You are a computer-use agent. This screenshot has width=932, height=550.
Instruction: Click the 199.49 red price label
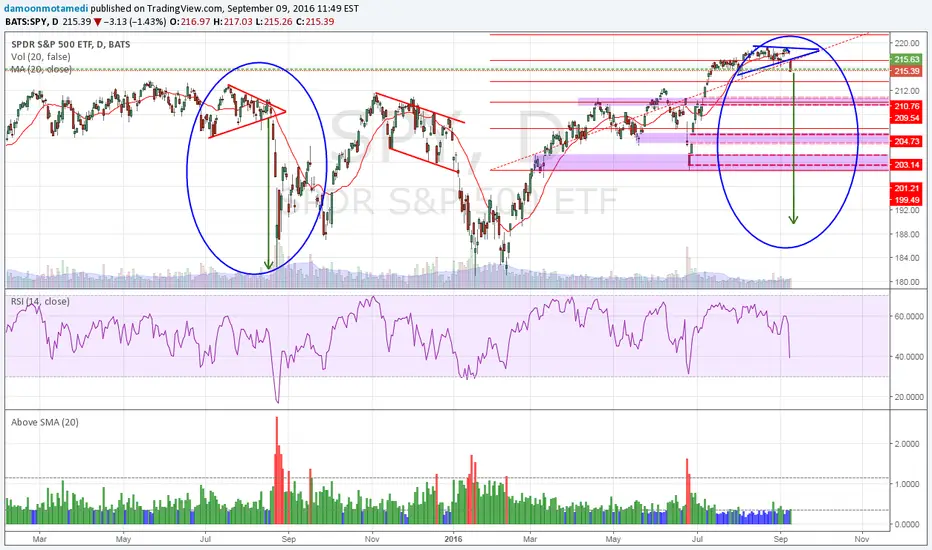[906, 200]
